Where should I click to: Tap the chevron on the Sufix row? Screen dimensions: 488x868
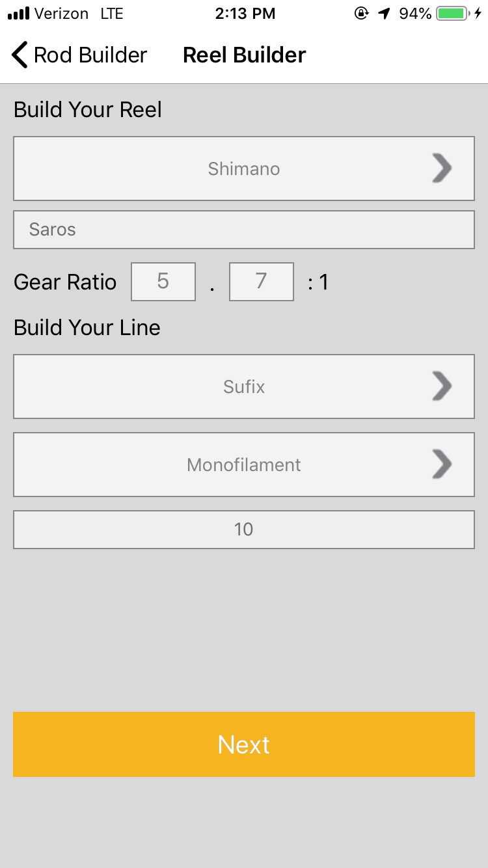[442, 387]
